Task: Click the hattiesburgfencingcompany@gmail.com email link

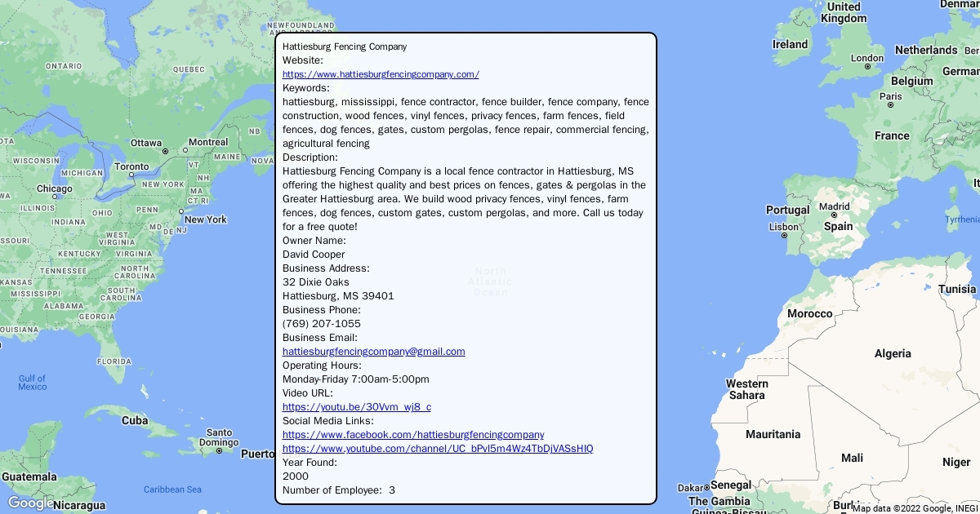Action: click(374, 352)
